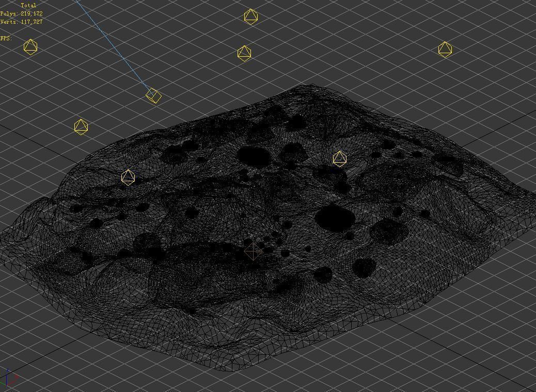This screenshot has height=392, width=536.
Task: Select the light gizmo beside the FPS label
Action: (x=30, y=47)
